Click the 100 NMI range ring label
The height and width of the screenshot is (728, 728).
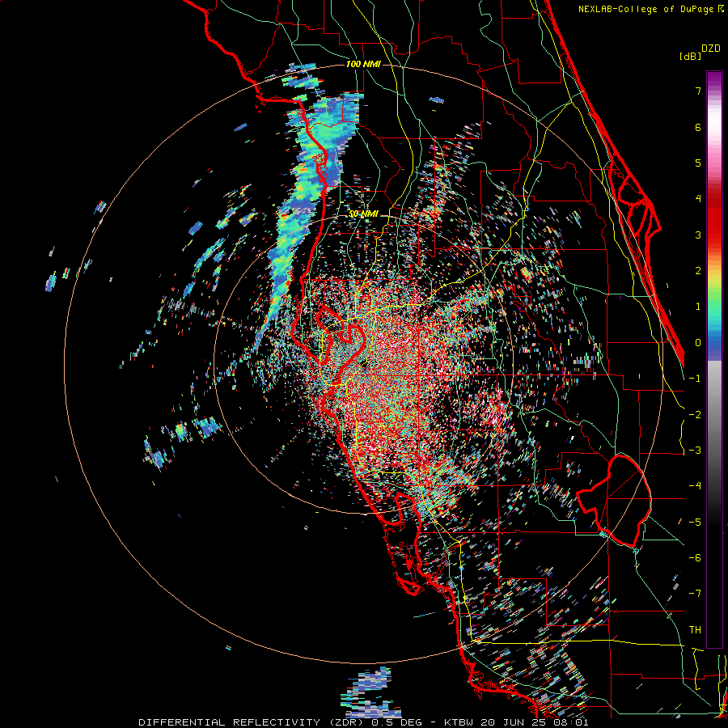tap(363, 64)
